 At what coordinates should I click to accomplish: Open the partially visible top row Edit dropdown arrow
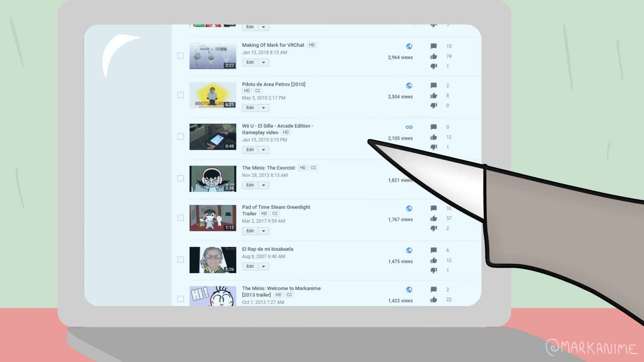click(264, 27)
